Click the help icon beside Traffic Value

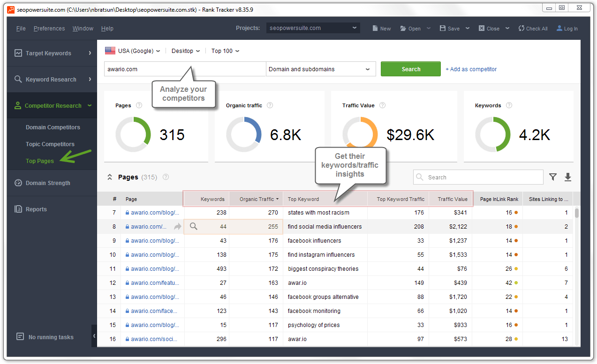[382, 105]
